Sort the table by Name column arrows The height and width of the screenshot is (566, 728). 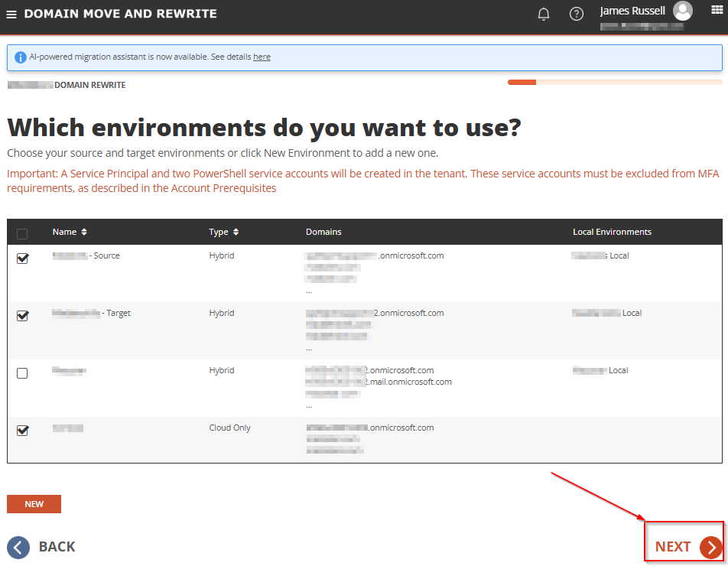tap(84, 232)
